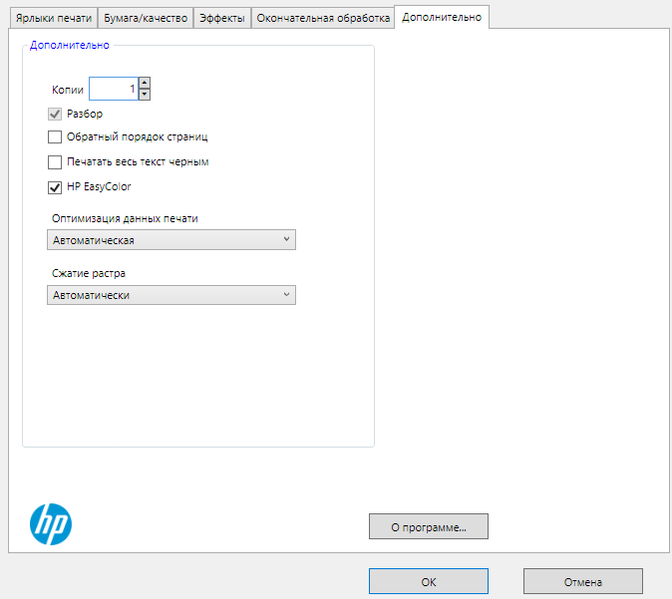
Task: Click the Копии number input field
Action: (113, 89)
